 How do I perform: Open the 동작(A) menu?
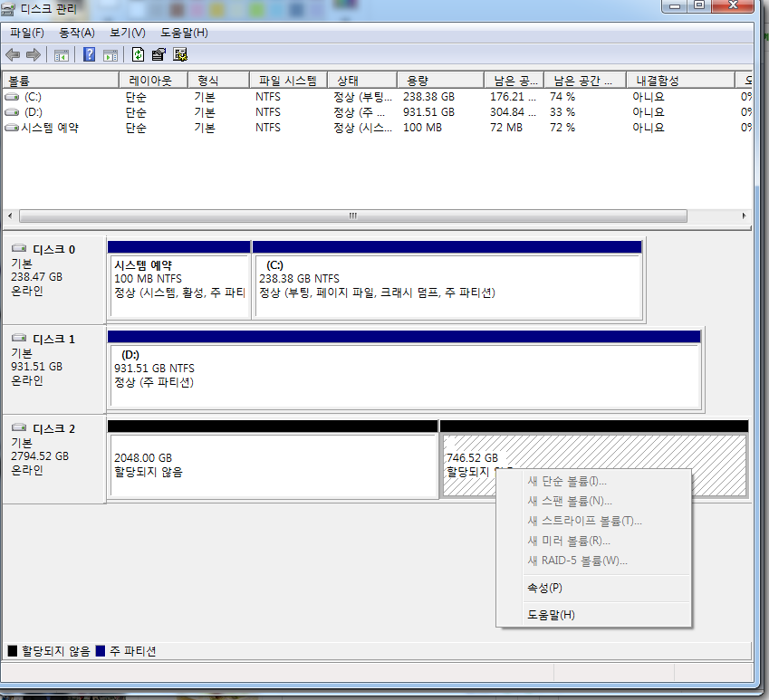pos(76,33)
